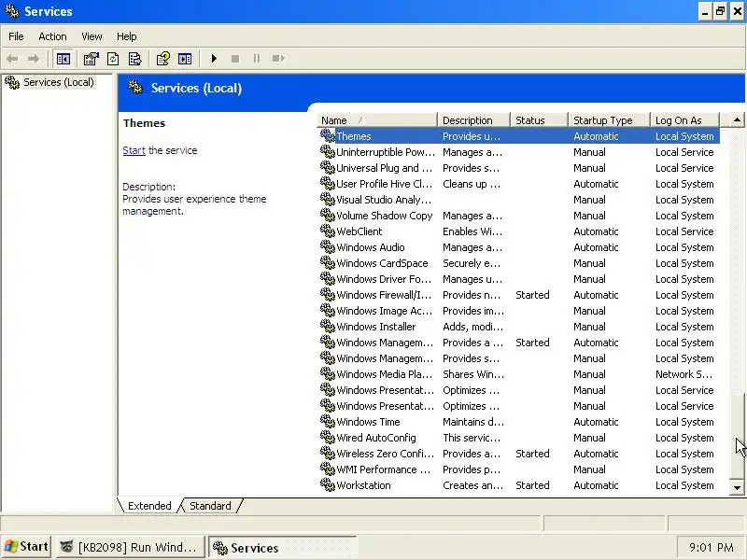
Task: Open the Properties toolbar icon
Action: click(91, 59)
